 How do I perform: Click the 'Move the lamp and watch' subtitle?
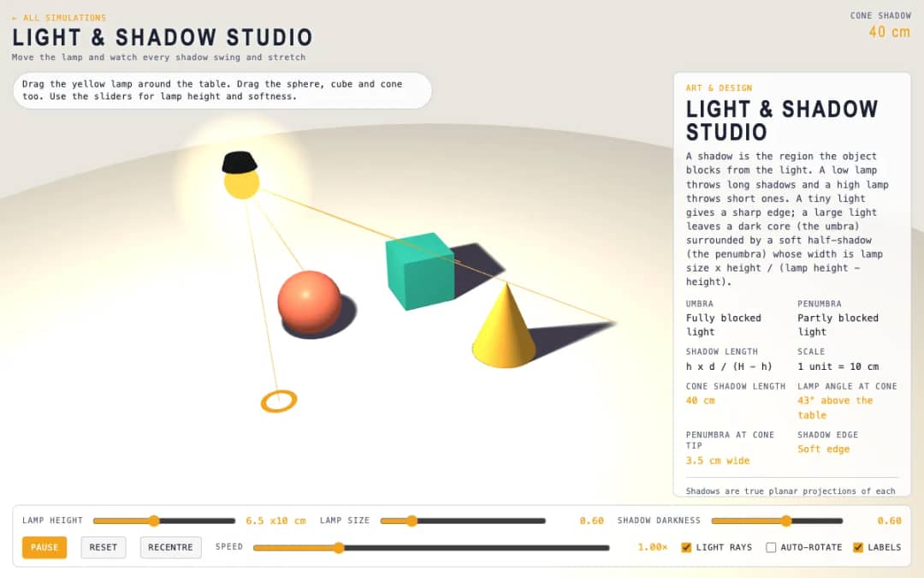pos(158,57)
